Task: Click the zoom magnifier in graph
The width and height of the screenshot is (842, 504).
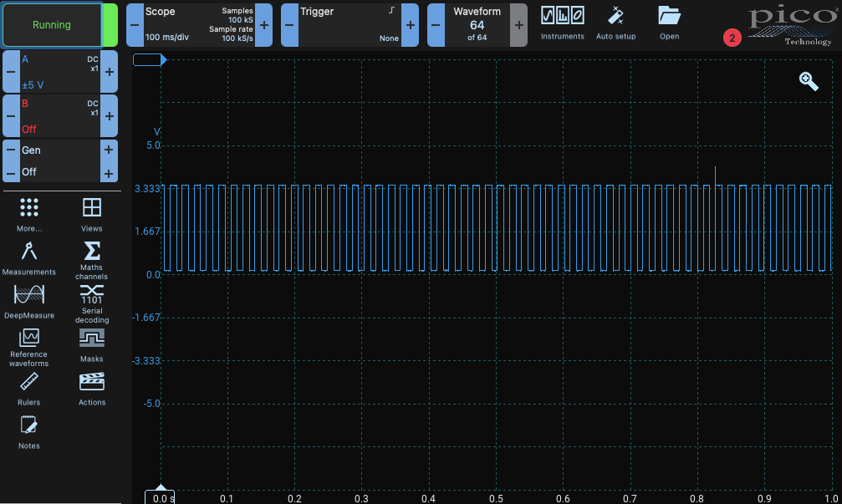Action: [x=809, y=82]
